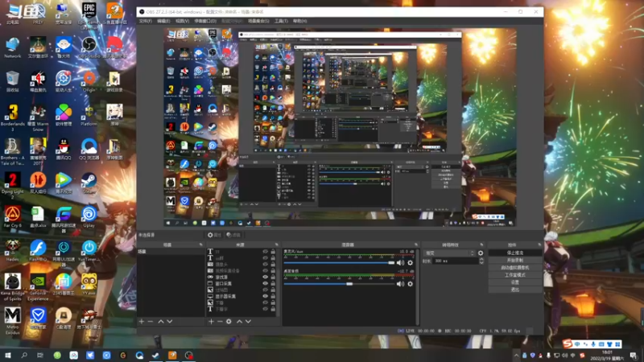
Task: Show hidden icons chevron in system tray
Action: [516, 356]
